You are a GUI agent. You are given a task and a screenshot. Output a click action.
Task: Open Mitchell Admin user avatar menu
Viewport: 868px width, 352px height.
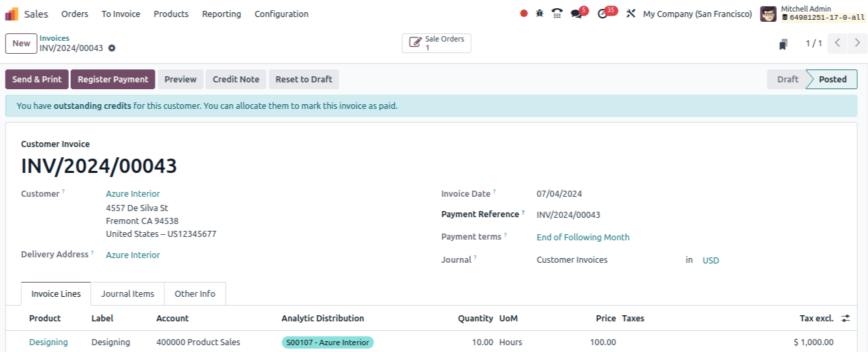[x=769, y=14]
